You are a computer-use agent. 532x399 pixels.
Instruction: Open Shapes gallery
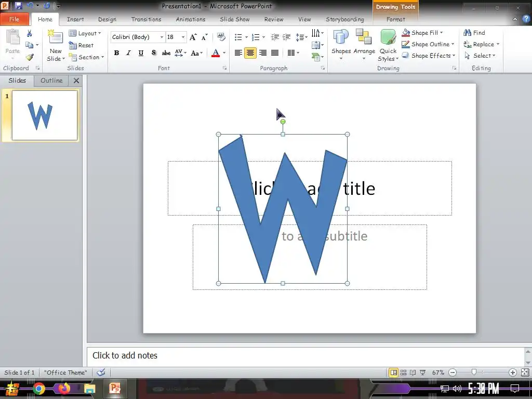341,45
